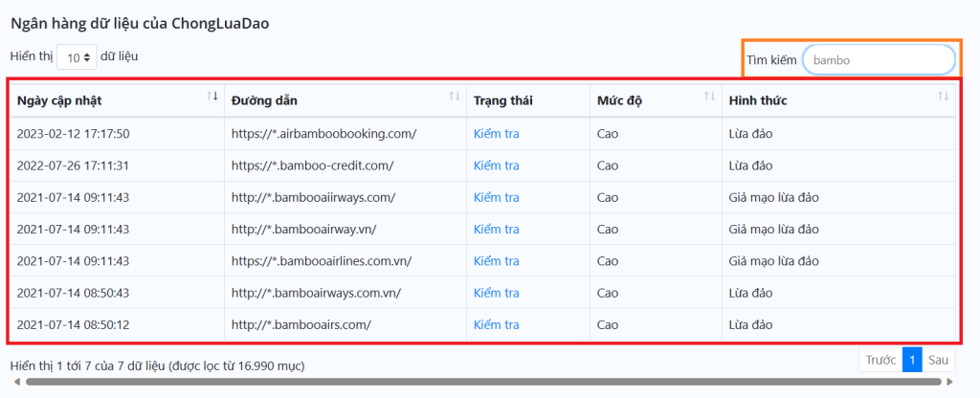Viewport: 980px width, 398px height.
Task: Go to previous page with Trước
Action: click(880, 360)
